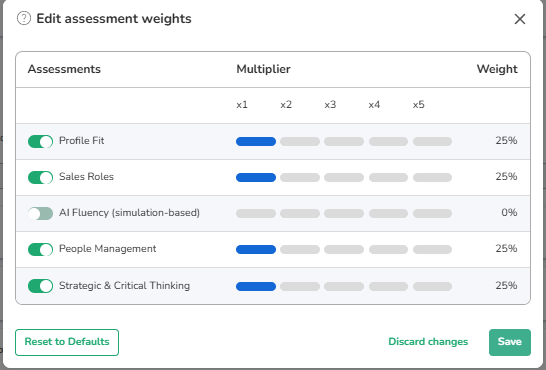Set Strategic & Critical Thinking multiplier to x4
The width and height of the screenshot is (546, 370).
388,286
